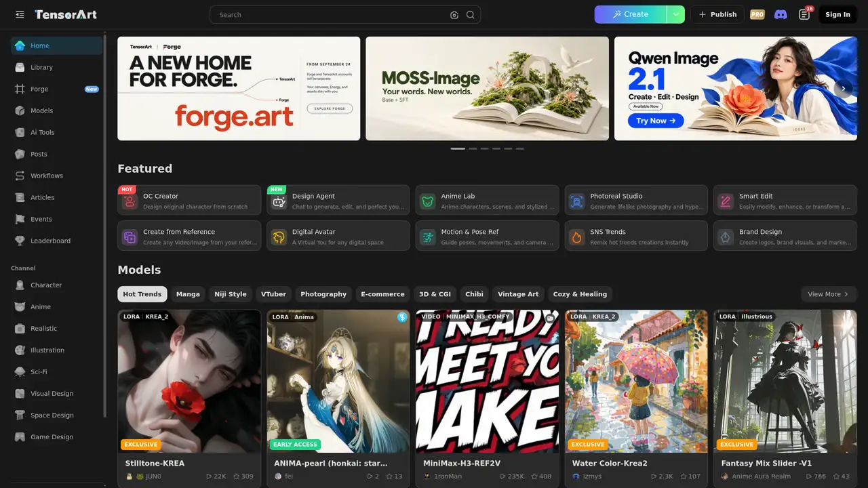Select the last carousel indicator dot

tap(520, 148)
